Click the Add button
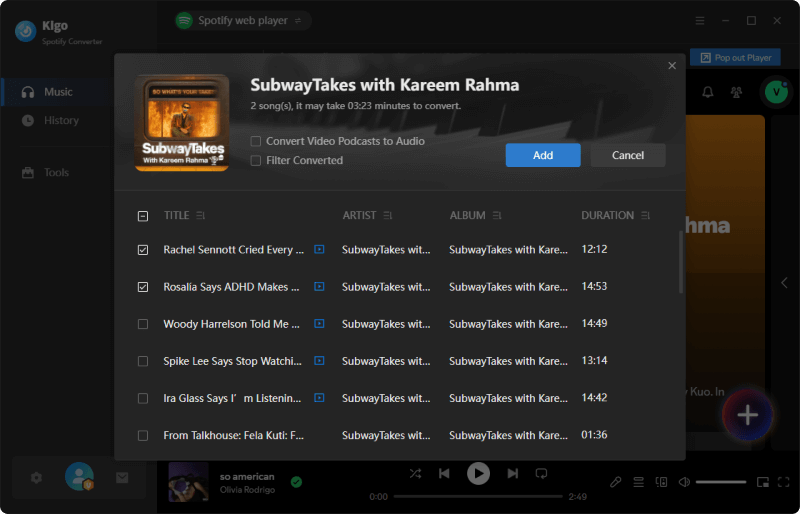800x514 pixels. 543,155
